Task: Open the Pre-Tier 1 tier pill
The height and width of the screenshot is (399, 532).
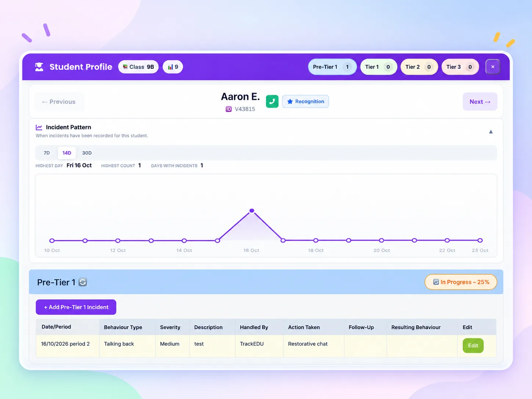Action: point(332,67)
